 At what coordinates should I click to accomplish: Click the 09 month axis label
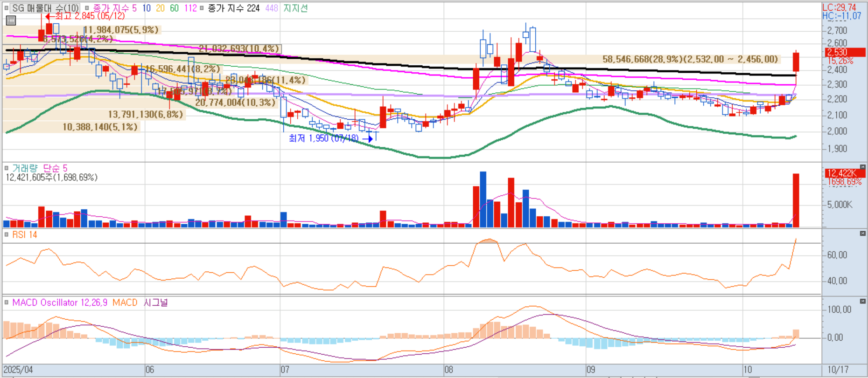[x=591, y=370]
